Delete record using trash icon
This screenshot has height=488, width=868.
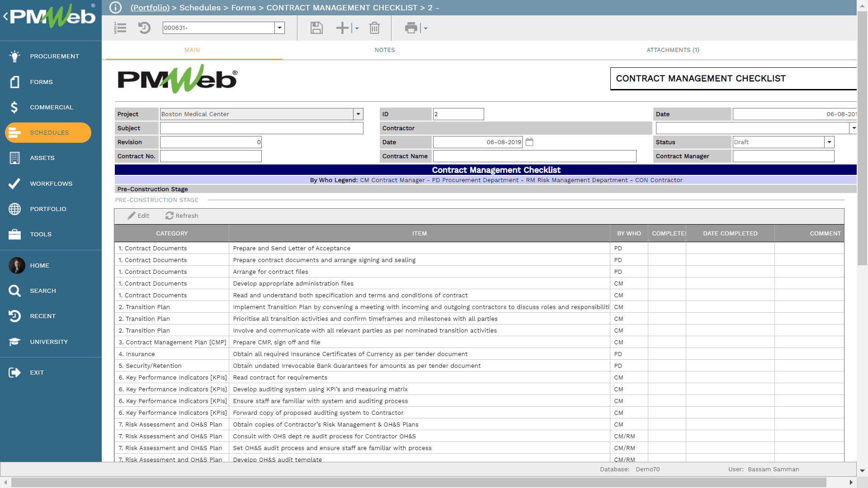coord(374,28)
